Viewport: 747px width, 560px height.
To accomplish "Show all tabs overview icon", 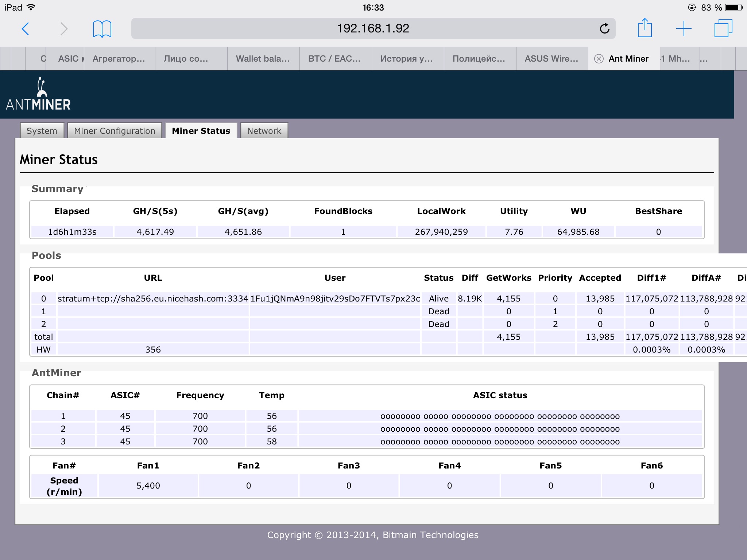I will tap(723, 28).
